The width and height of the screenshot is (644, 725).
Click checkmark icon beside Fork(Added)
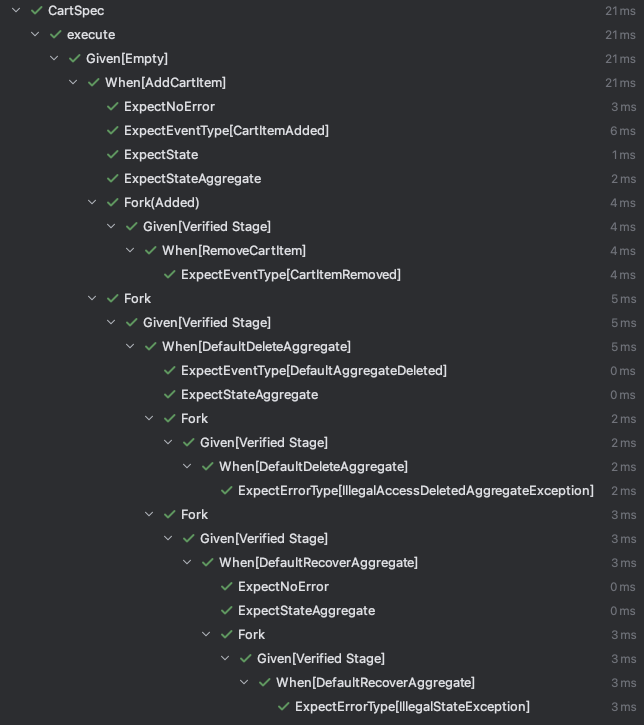click(112, 203)
